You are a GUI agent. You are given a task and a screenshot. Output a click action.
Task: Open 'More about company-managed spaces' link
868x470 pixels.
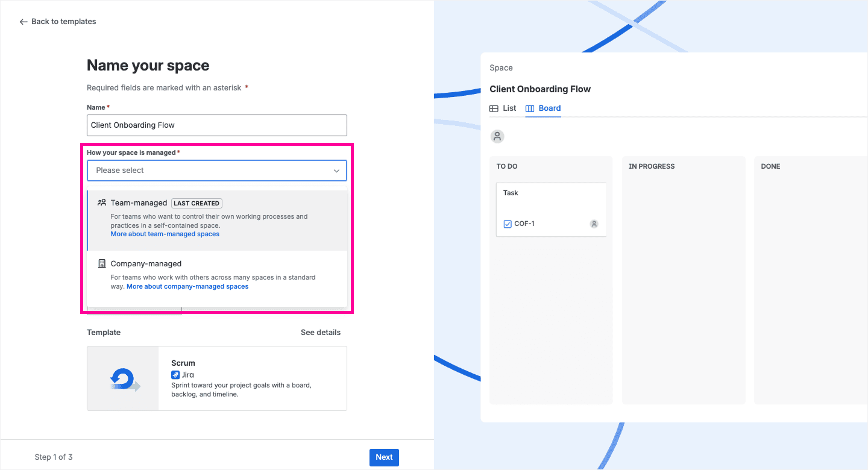[x=187, y=287]
